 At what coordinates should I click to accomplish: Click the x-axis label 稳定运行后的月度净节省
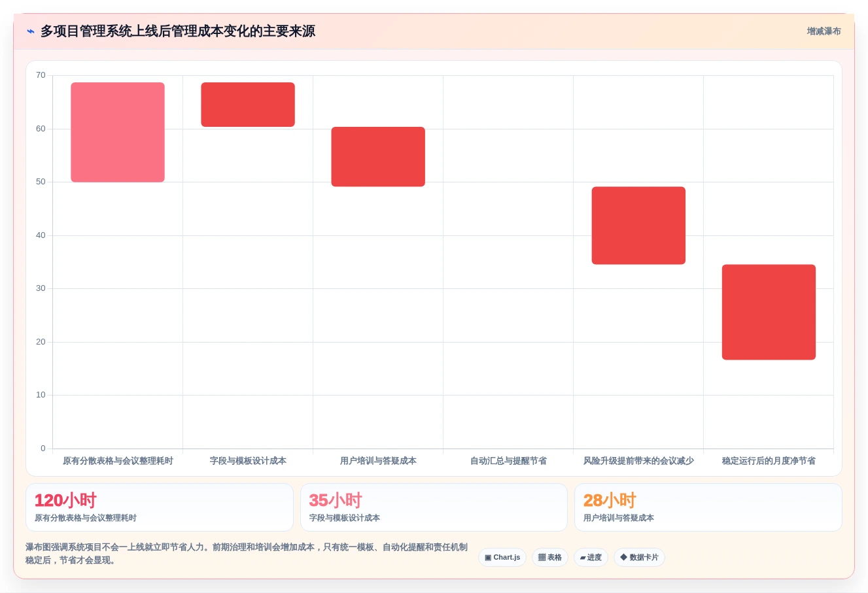click(x=769, y=461)
